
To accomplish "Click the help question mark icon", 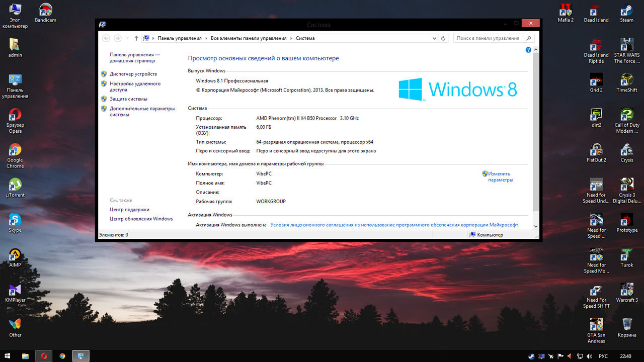I will click(x=528, y=50).
